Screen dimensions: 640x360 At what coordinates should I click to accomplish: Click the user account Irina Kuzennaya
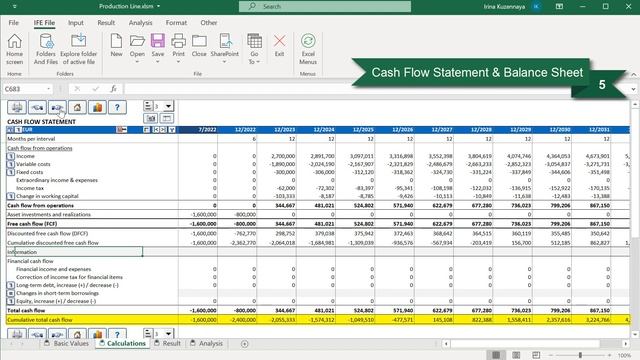click(504, 7)
